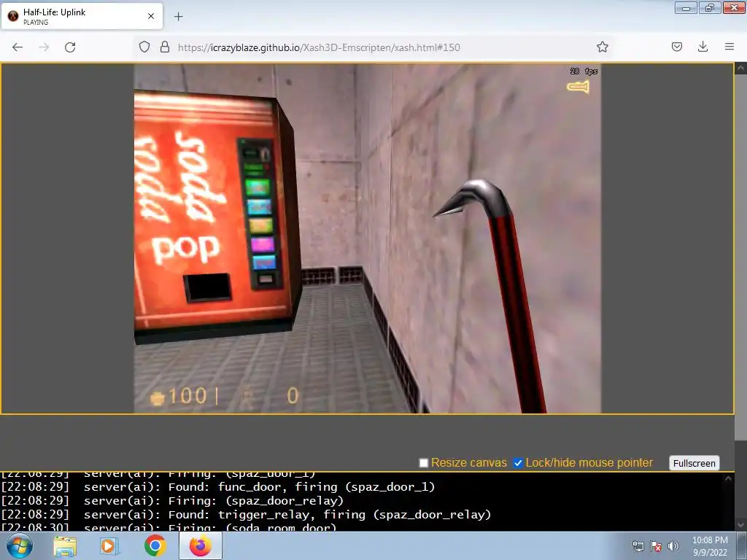Click the Fullscreen button
747x560 pixels.
[x=694, y=463]
